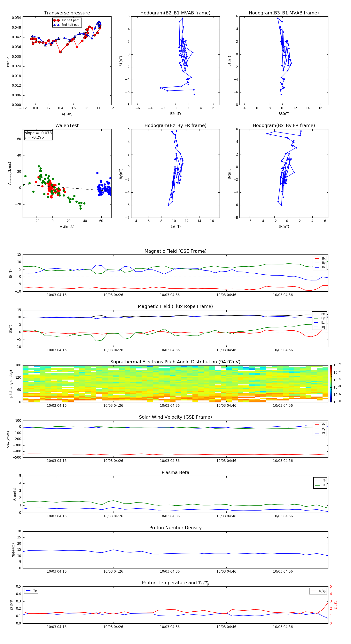Click the "Proton Temperature and Te/Tp" title

[x=175, y=583]
